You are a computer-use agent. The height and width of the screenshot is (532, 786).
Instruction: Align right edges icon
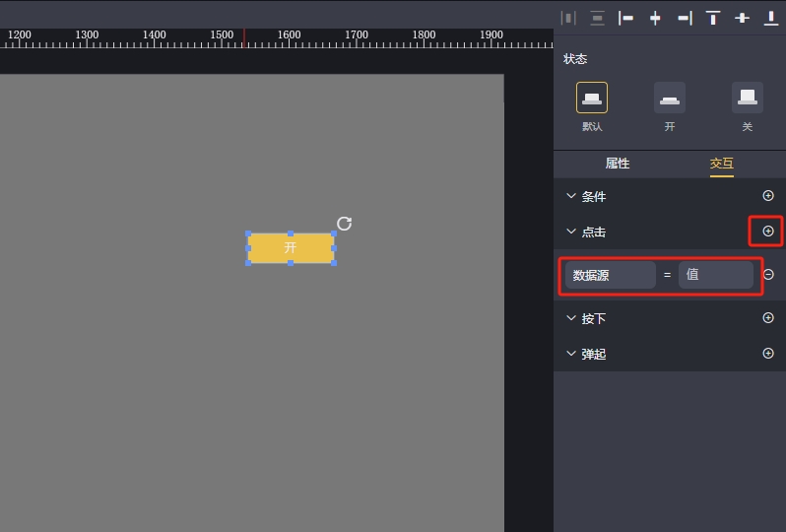point(685,18)
